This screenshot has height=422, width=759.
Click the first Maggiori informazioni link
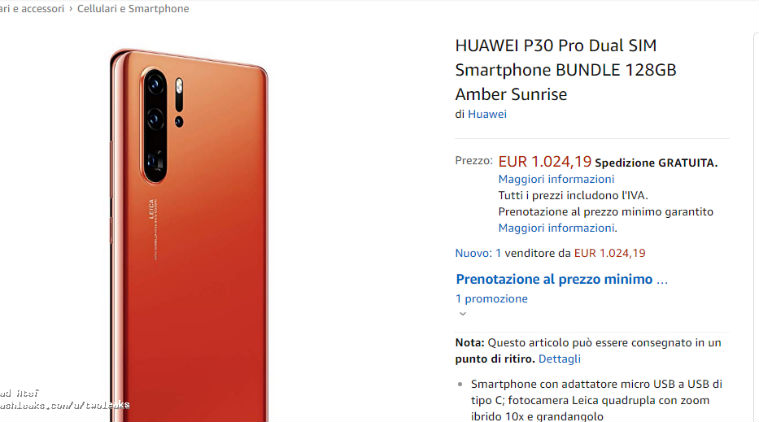tap(556, 179)
